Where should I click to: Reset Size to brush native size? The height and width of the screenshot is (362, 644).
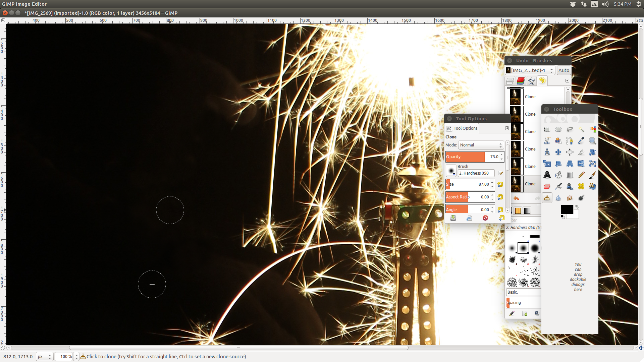pyautogui.click(x=500, y=184)
